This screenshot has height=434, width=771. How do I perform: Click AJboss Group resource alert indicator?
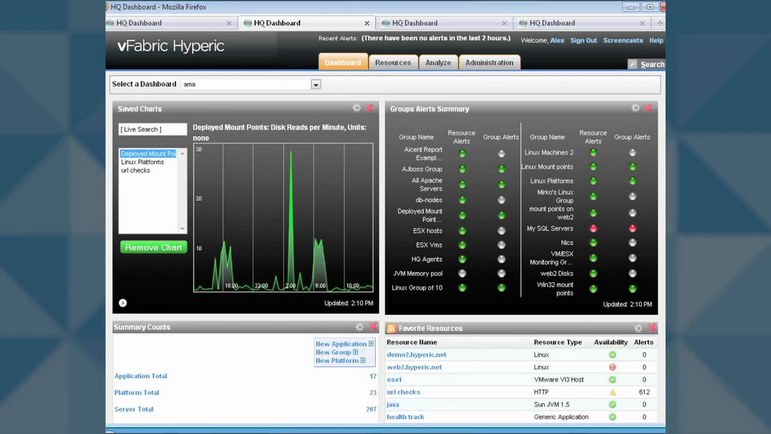click(x=462, y=169)
